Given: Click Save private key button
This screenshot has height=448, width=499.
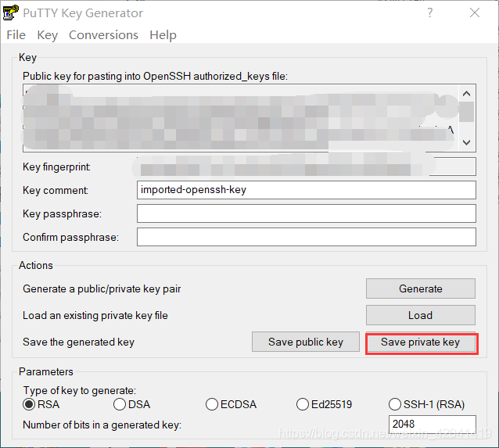Looking at the screenshot, I should 420,342.
